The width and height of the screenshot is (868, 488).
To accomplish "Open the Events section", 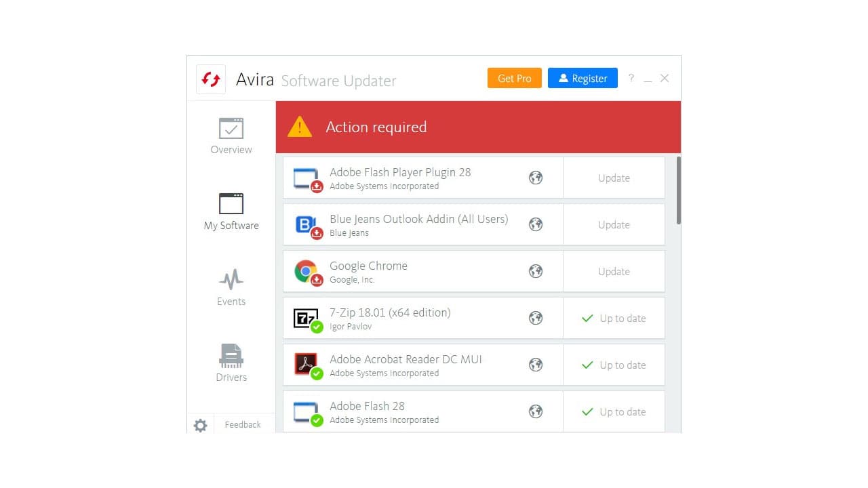I will point(231,286).
